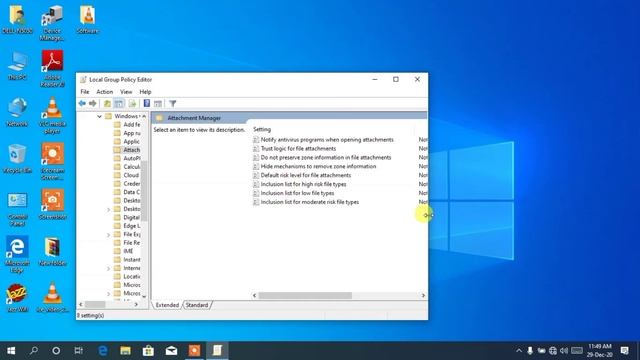
Task: Open the Windows Start menu
Action: point(11,351)
